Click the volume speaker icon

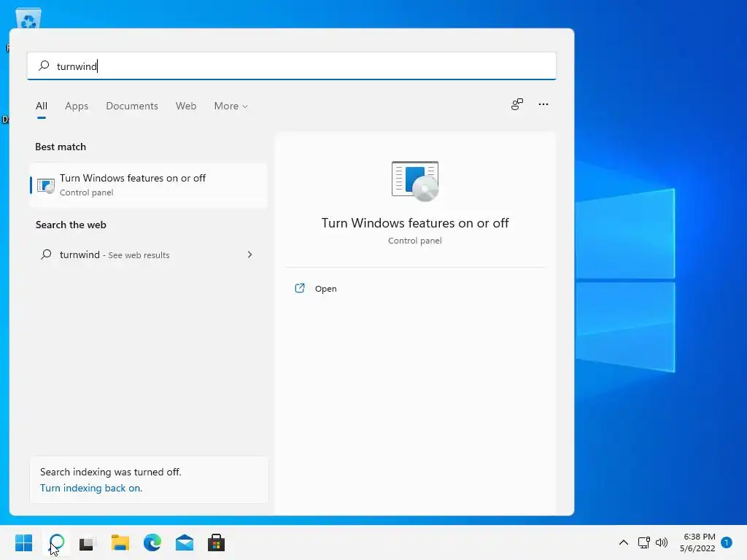(662, 542)
